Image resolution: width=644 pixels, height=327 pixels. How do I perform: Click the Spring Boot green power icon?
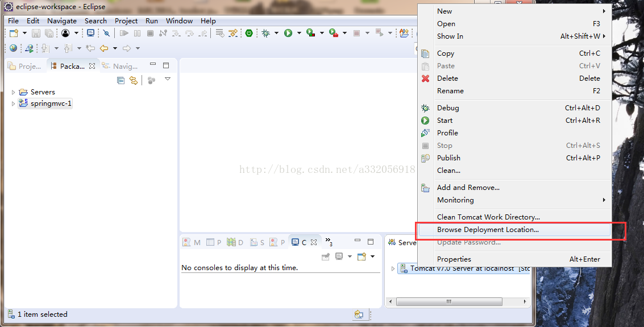249,34
